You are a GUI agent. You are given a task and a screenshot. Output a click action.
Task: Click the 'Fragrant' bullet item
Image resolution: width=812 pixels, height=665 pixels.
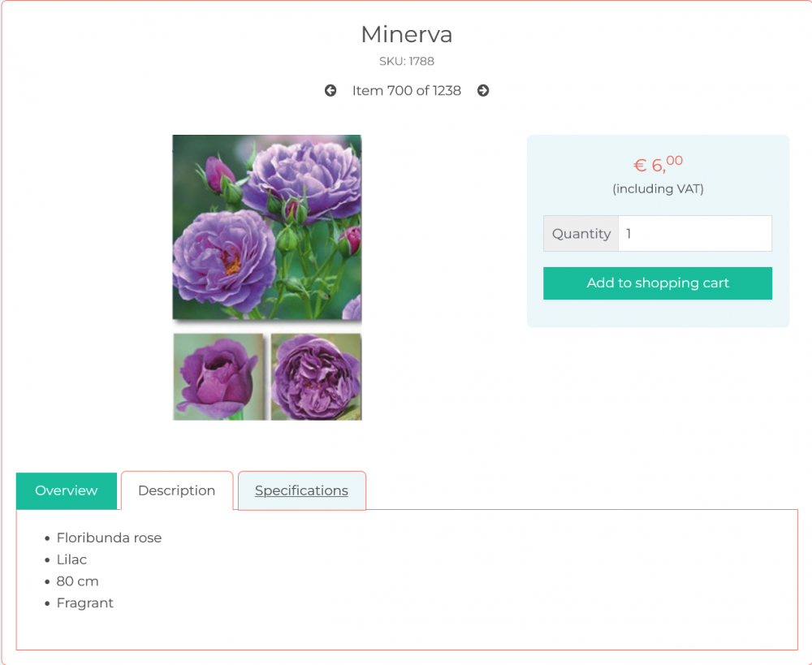tap(85, 602)
